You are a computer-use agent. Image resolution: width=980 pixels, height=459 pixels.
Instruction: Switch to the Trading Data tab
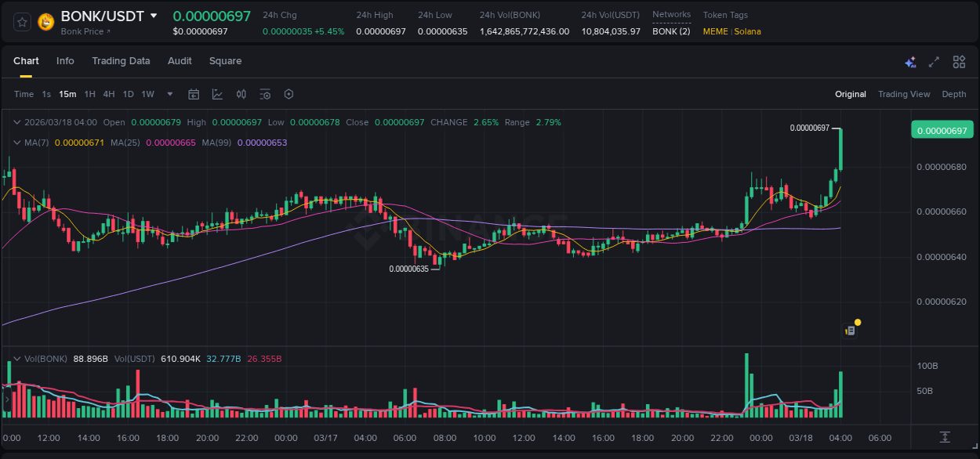121,60
